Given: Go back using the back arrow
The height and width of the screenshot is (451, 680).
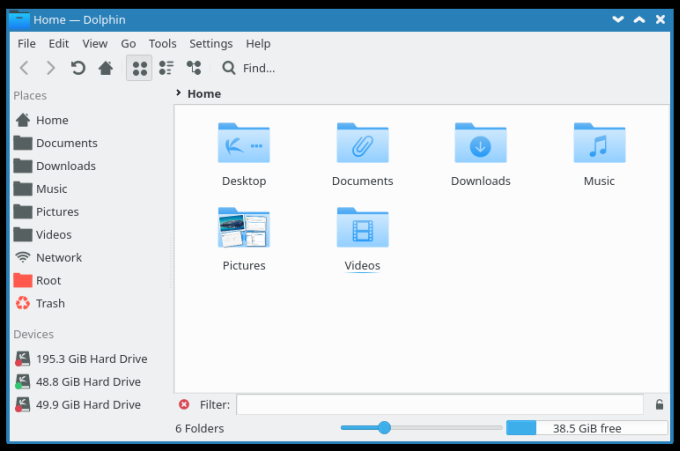Looking at the screenshot, I should click(x=24, y=68).
